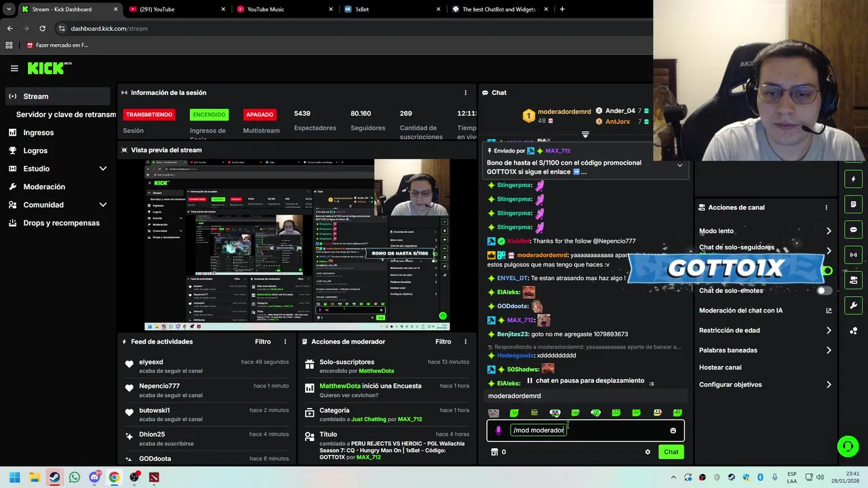Open the browser apps grid icon
Image resolution: width=868 pixels, height=488 pixels.
click(9, 45)
